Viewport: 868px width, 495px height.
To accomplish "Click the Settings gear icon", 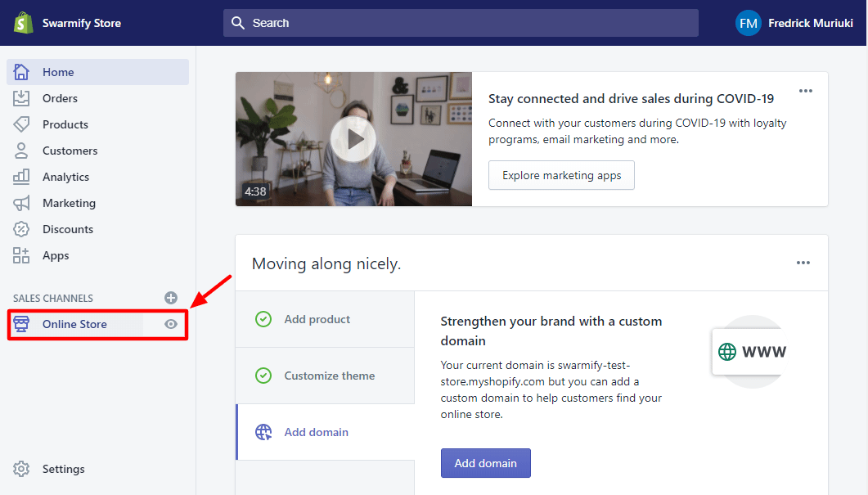I will tap(21, 469).
